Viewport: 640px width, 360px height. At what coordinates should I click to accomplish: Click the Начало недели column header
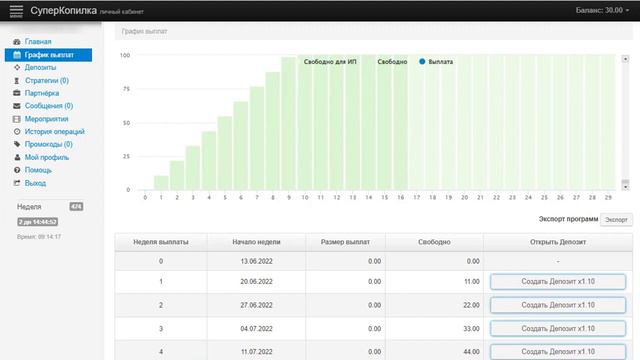click(x=256, y=242)
